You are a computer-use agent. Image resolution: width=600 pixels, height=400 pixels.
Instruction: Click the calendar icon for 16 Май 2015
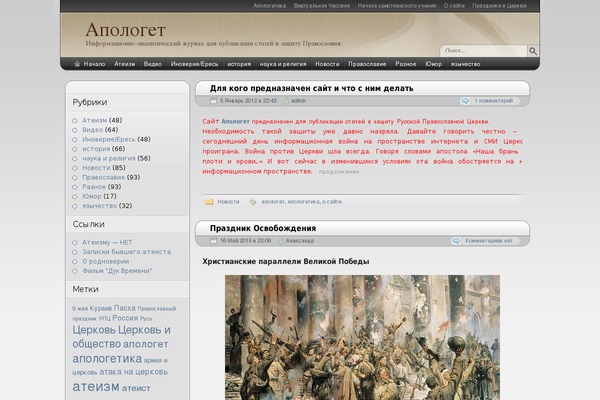coord(214,241)
